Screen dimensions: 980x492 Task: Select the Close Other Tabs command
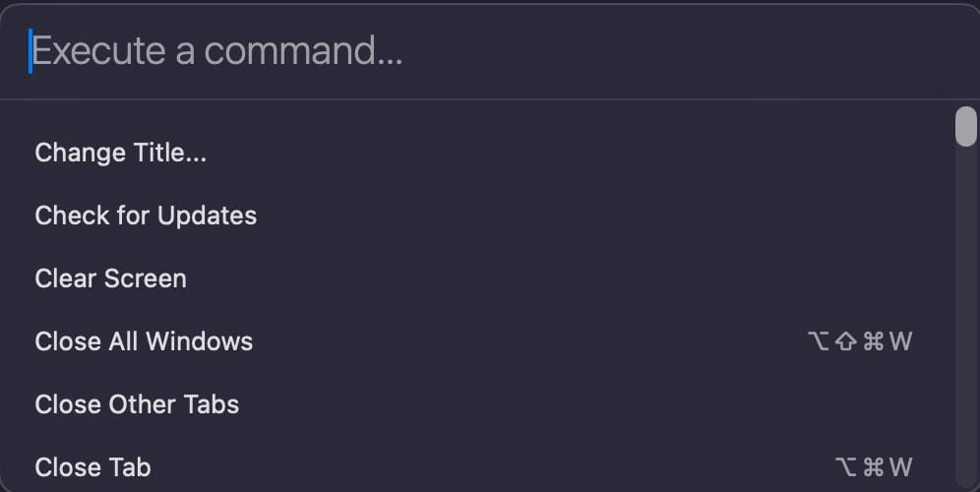[x=137, y=404]
